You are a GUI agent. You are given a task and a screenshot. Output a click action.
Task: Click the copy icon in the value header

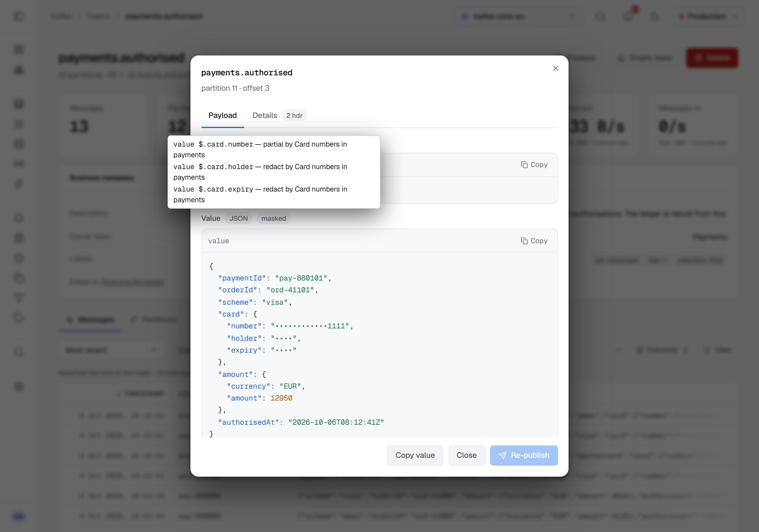click(524, 241)
